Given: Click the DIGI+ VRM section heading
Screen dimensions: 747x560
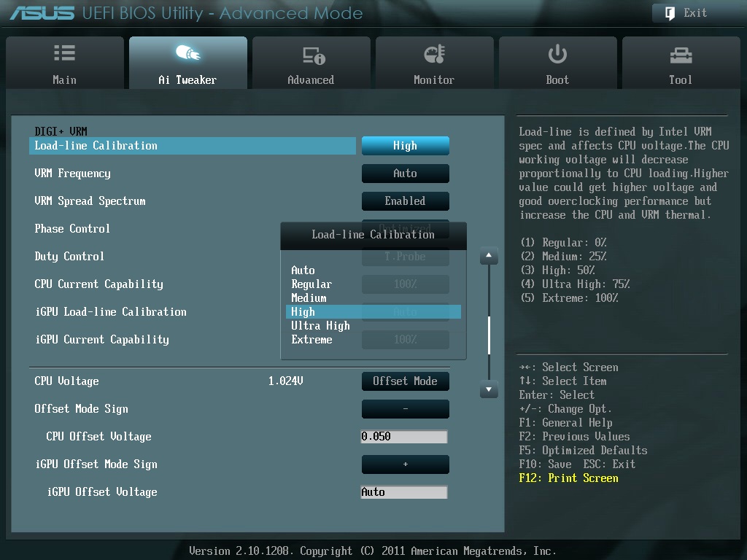Looking at the screenshot, I should tap(61, 131).
